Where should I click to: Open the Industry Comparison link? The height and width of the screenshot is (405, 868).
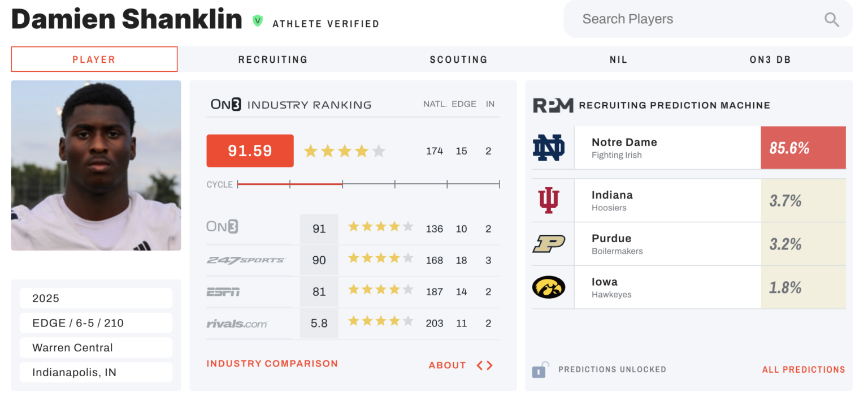pyautogui.click(x=272, y=364)
